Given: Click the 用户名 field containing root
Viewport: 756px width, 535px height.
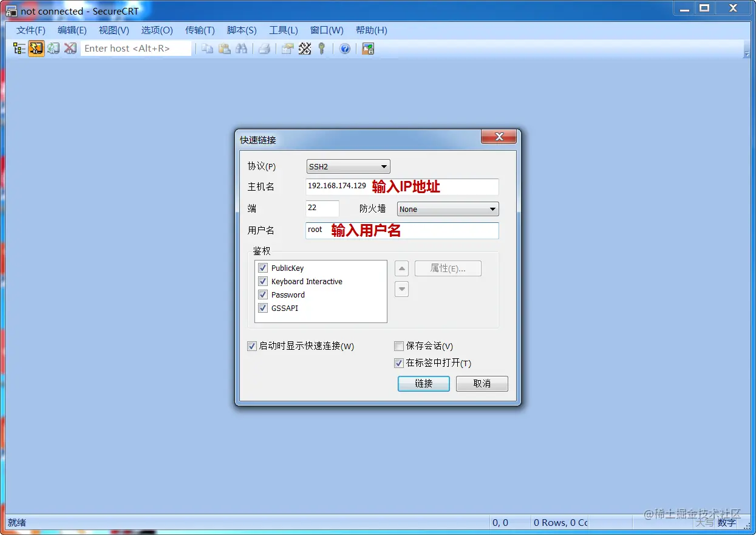Looking at the screenshot, I should (x=402, y=231).
